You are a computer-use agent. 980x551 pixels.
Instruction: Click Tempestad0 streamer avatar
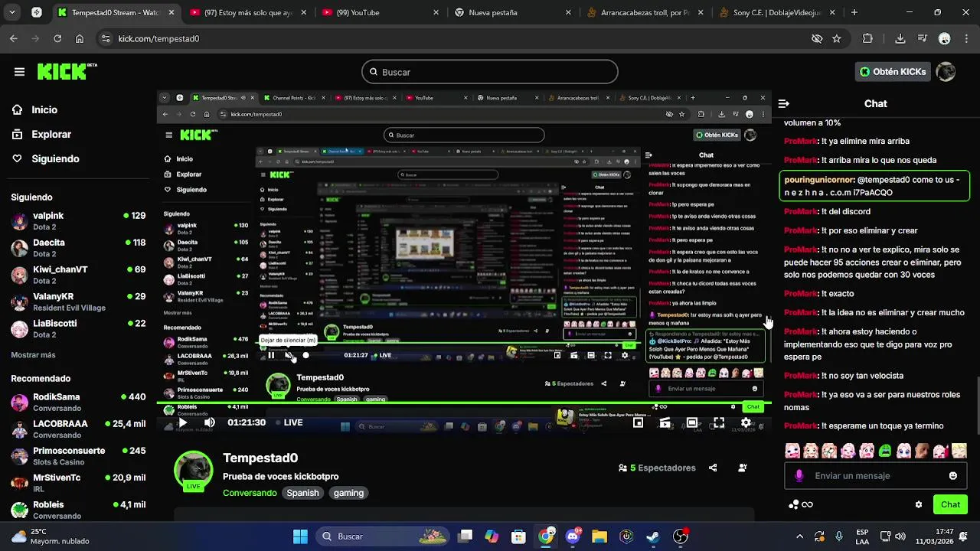click(x=193, y=468)
